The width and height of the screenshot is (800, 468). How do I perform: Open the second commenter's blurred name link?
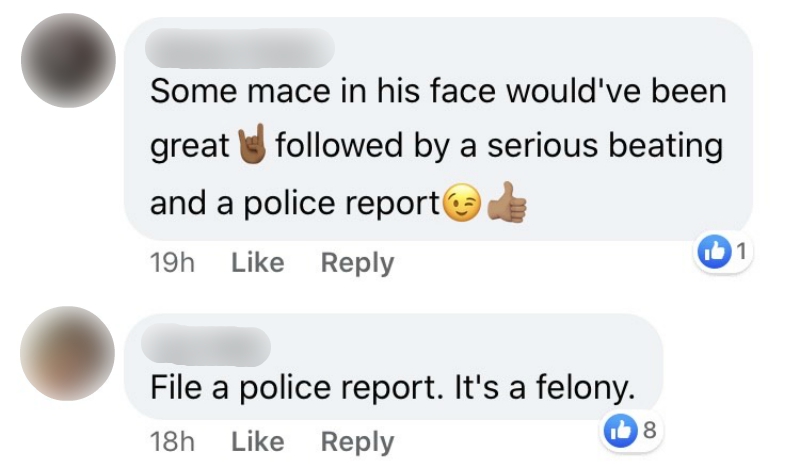[206, 347]
